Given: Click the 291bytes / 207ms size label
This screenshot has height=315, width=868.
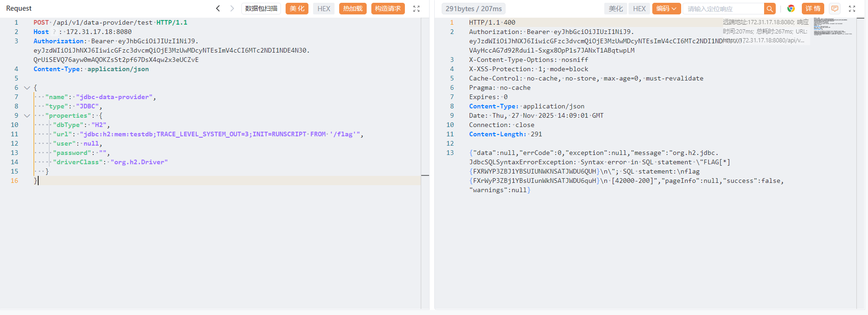Looking at the screenshot, I should click(473, 8).
